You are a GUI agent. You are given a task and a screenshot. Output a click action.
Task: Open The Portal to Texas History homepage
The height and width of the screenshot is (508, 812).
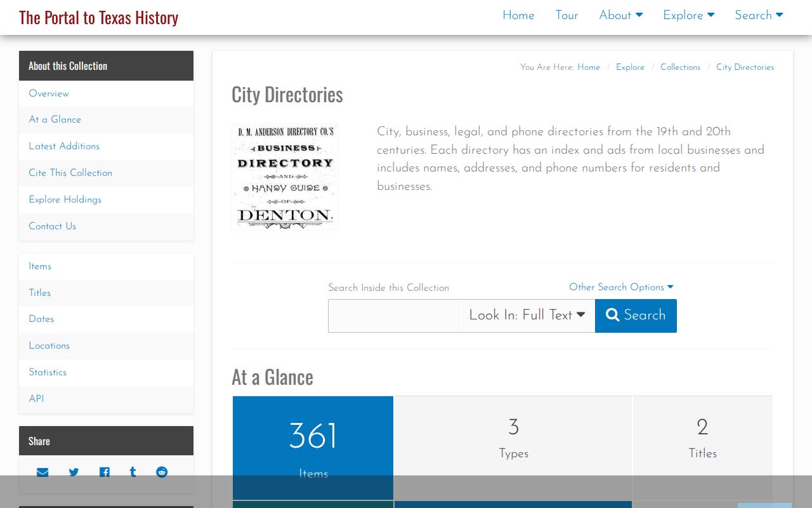tap(98, 17)
